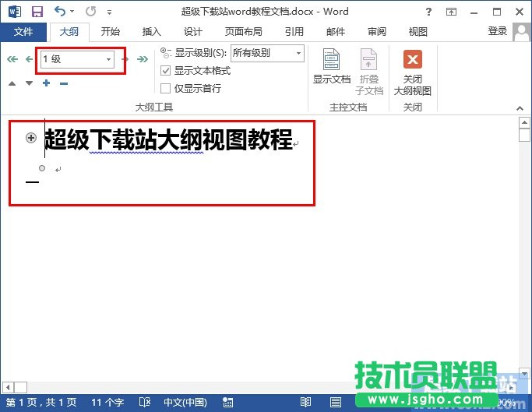Click the blue plus Expand icon

(x=47, y=83)
